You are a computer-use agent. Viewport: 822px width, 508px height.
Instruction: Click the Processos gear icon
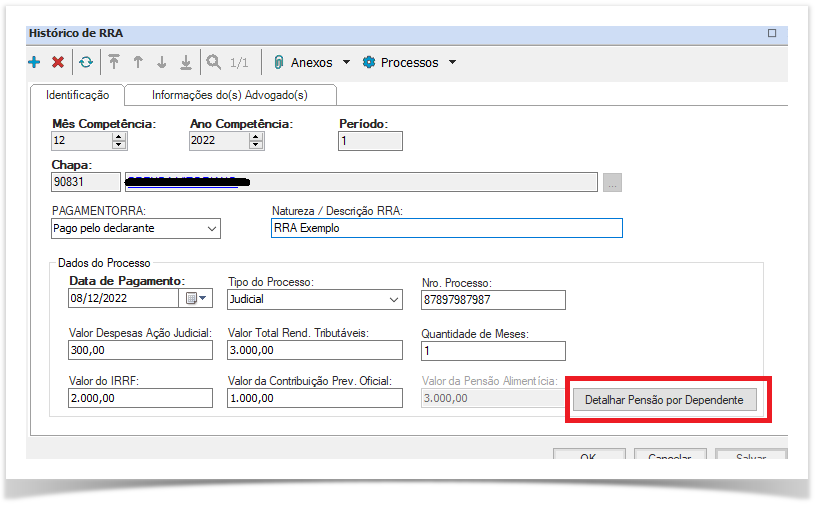pos(369,62)
